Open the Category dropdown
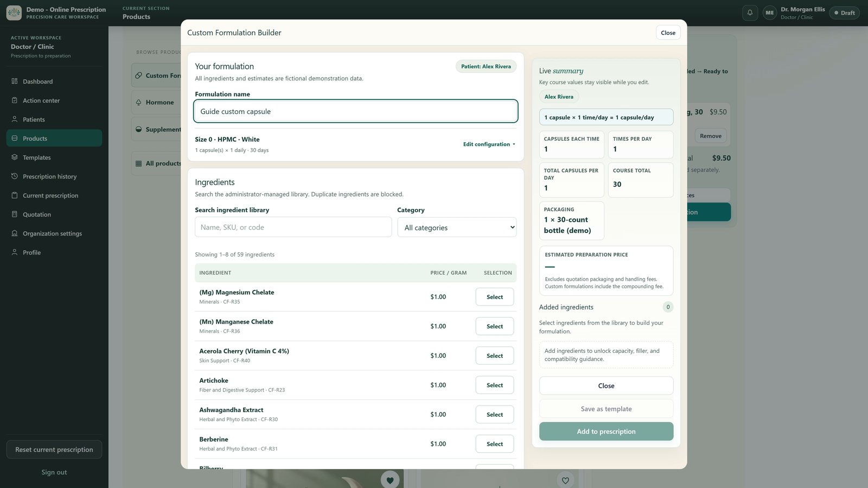This screenshot has height=488, width=868. pos(457,227)
